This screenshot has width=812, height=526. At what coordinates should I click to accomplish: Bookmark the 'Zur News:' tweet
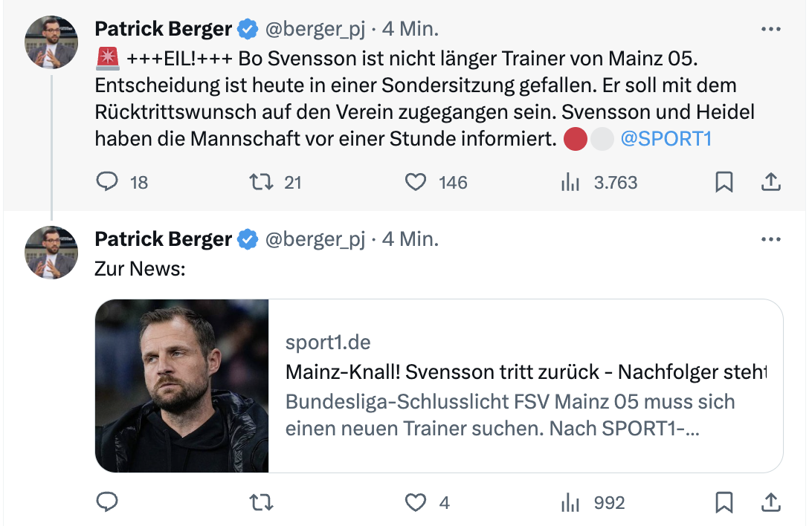(724, 503)
